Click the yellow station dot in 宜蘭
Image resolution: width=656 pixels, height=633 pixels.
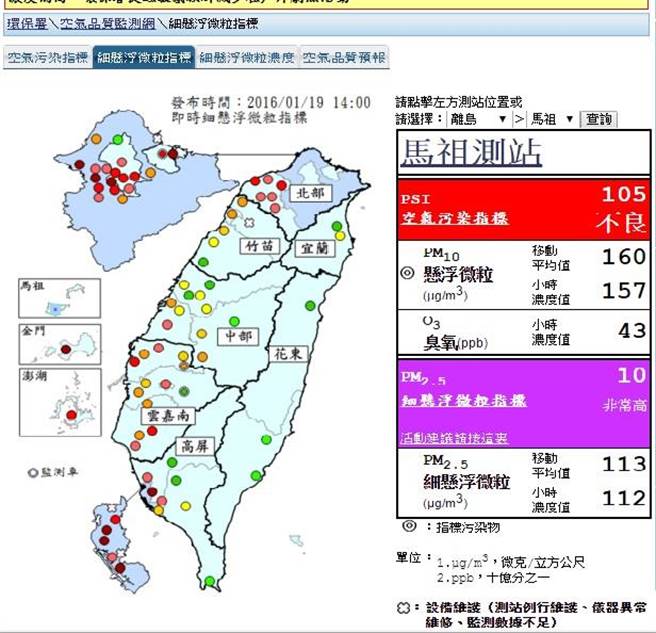tap(340, 236)
